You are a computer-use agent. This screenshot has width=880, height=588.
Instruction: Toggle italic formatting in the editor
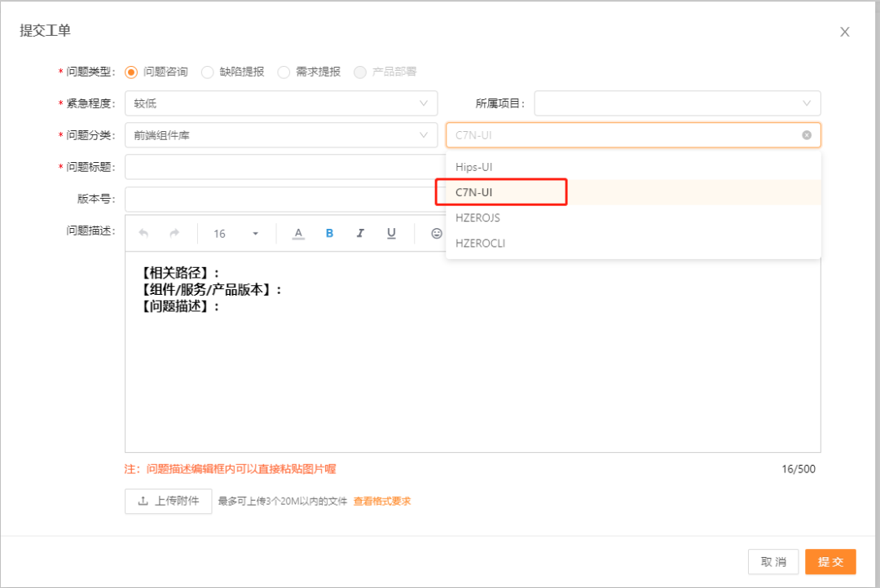pos(360,234)
